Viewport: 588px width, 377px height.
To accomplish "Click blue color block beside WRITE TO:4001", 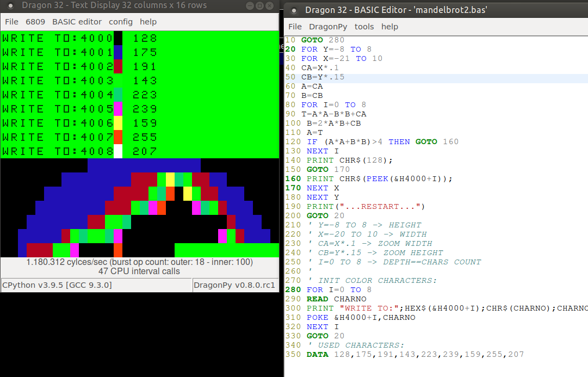I will [x=118, y=52].
